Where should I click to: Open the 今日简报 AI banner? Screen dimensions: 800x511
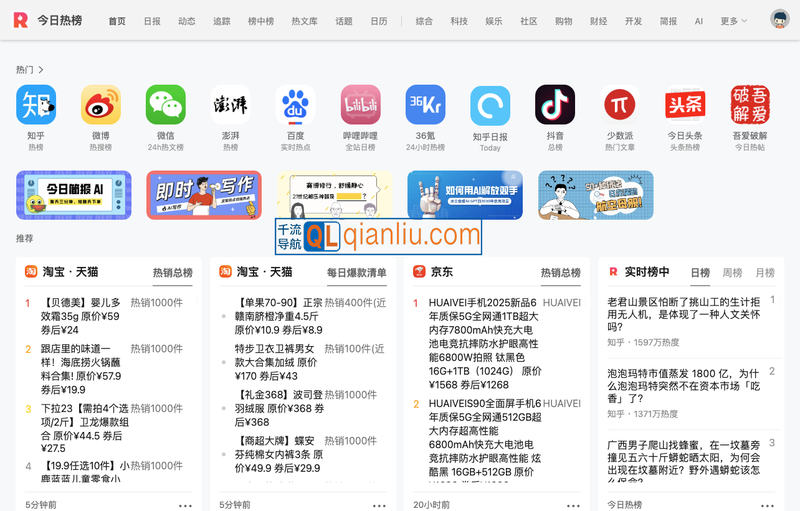73,195
